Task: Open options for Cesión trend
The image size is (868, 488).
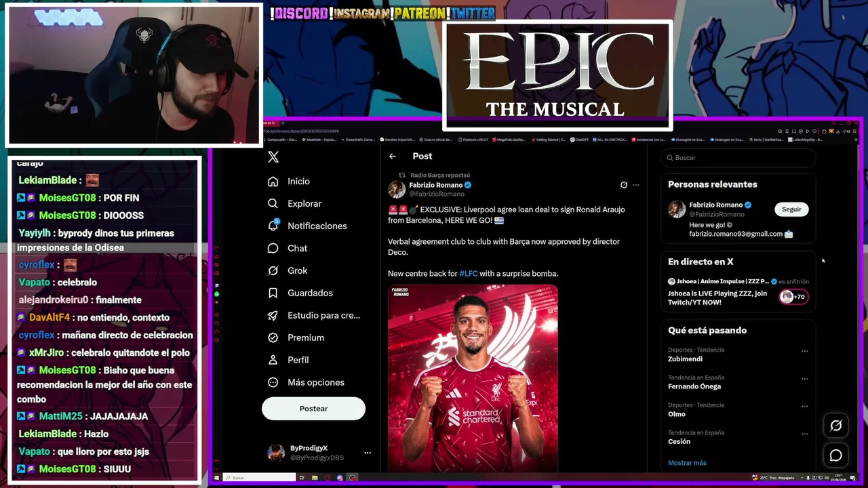Action: (x=804, y=434)
